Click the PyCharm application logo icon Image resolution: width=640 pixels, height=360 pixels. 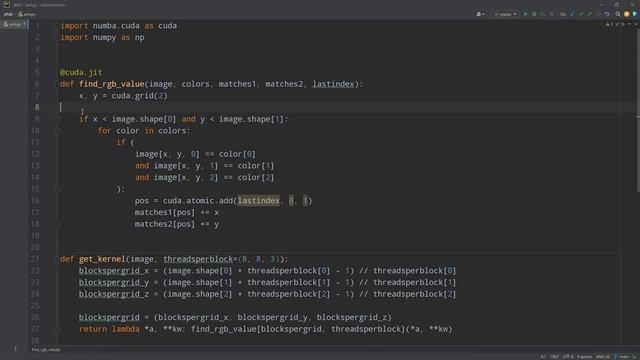click(6, 4)
